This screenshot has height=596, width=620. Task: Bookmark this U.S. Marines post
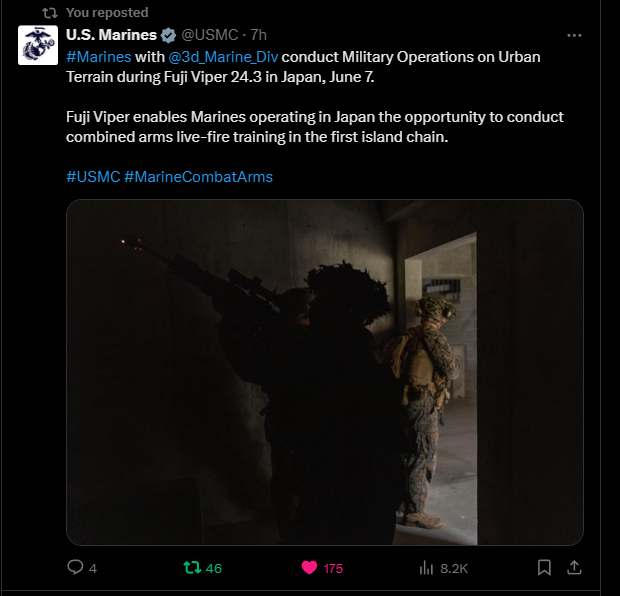click(544, 568)
